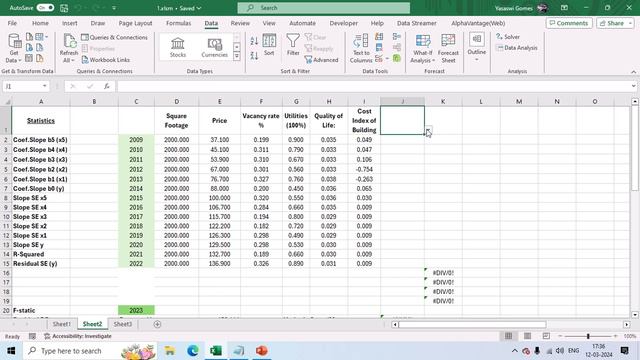Switch to Sheet1
This screenshot has height=360, width=640.
pos(62,324)
